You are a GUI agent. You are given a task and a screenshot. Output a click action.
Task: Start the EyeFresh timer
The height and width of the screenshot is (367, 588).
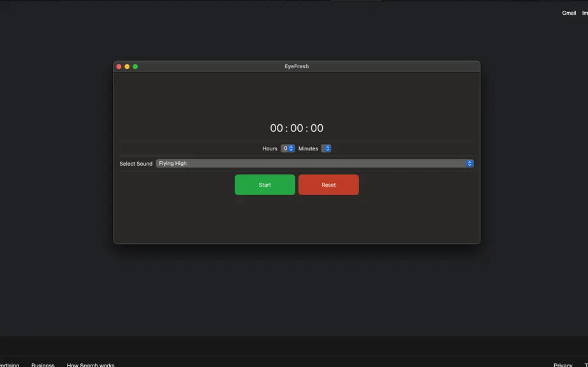265,185
